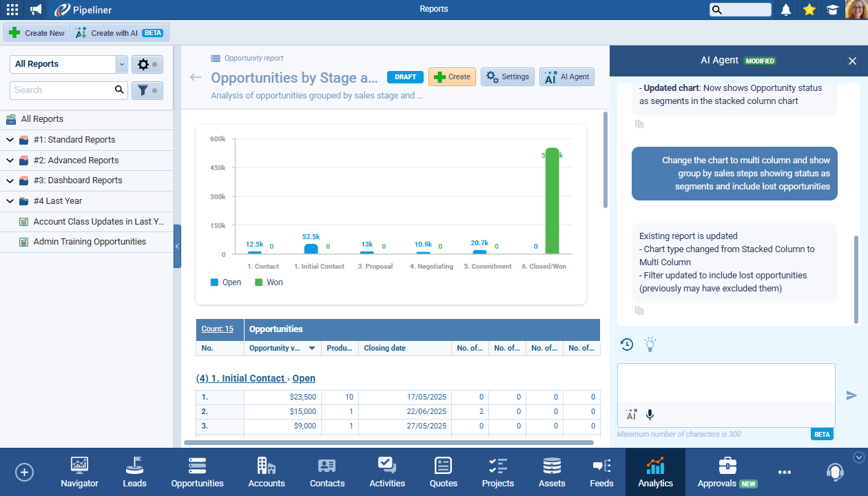Click the AI Agent message input box
This screenshot has width=868, height=496.
point(725,383)
